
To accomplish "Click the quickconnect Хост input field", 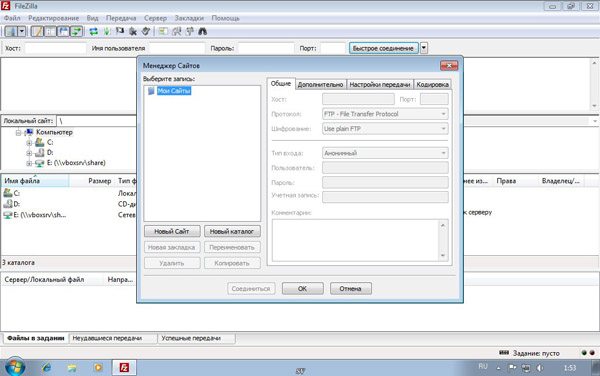I will point(55,48).
